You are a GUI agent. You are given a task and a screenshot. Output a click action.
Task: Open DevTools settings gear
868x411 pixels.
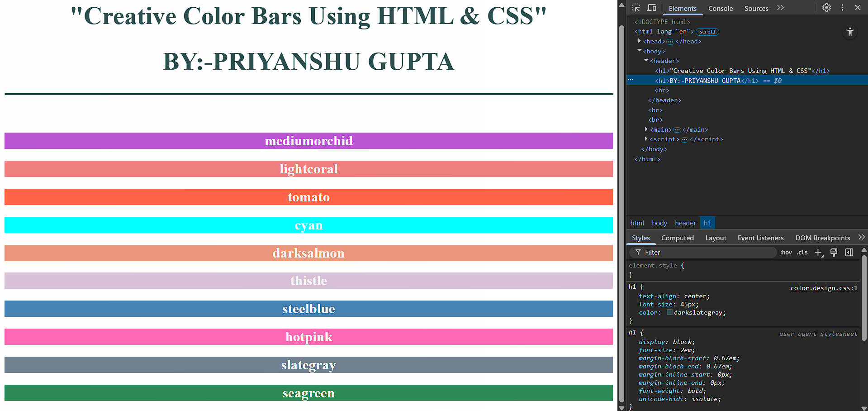click(x=826, y=8)
